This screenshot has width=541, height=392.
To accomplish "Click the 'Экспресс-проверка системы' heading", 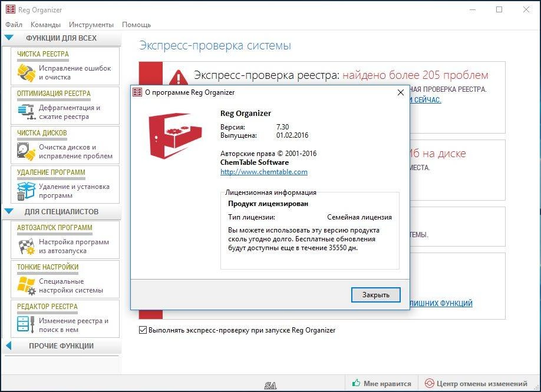I will pos(215,45).
